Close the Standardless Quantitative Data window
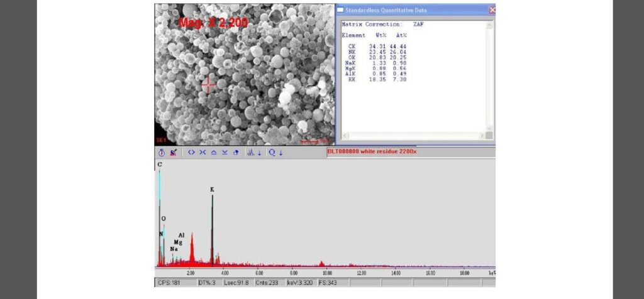The height and width of the screenshot is (299, 644). click(x=491, y=10)
